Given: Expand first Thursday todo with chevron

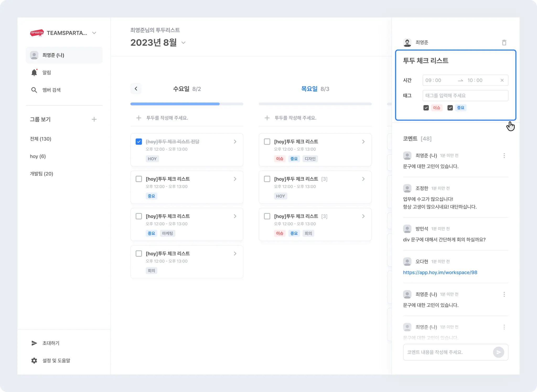Looking at the screenshot, I should click(363, 142).
